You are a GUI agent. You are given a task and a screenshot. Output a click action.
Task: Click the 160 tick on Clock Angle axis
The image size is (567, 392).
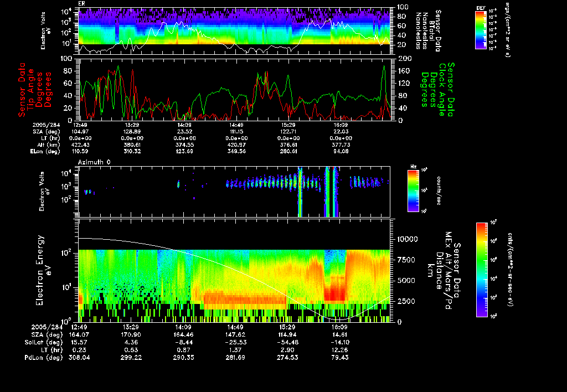404,71
